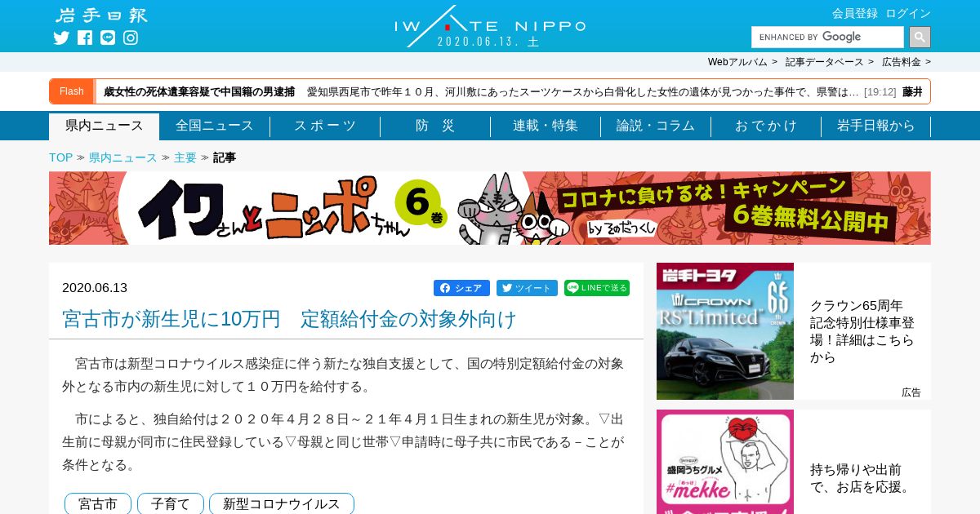
Task: Open the ログイン link
Action: click(x=908, y=13)
